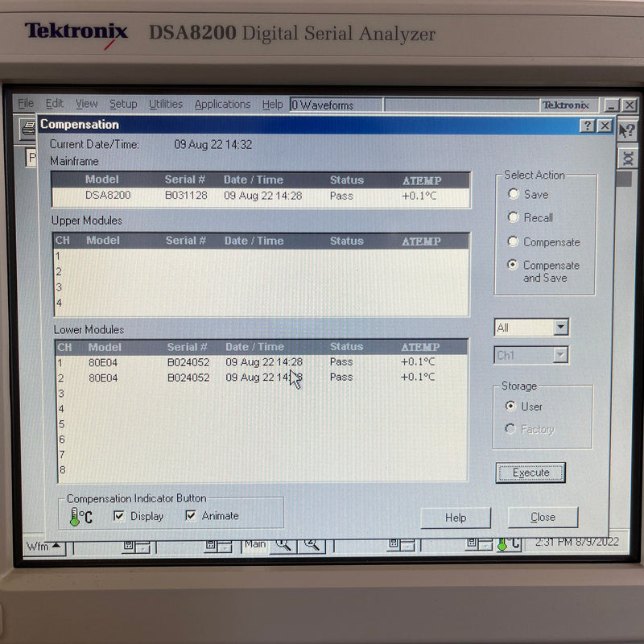The width and height of the screenshot is (644, 644).
Task: Click the 0 Waveforms readout field
Action: [336, 105]
